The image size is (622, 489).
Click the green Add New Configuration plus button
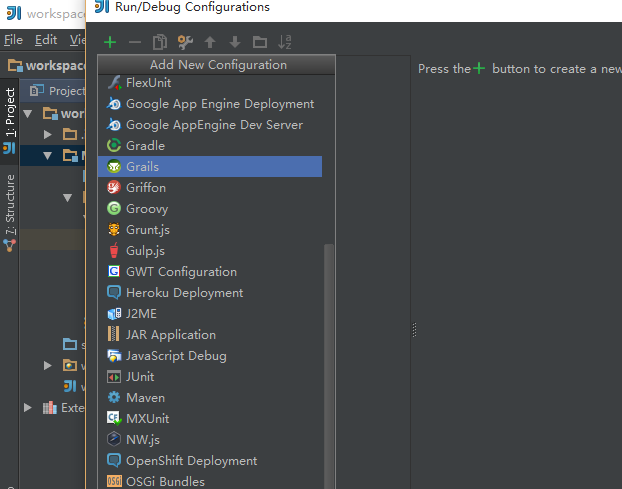pyautogui.click(x=110, y=42)
